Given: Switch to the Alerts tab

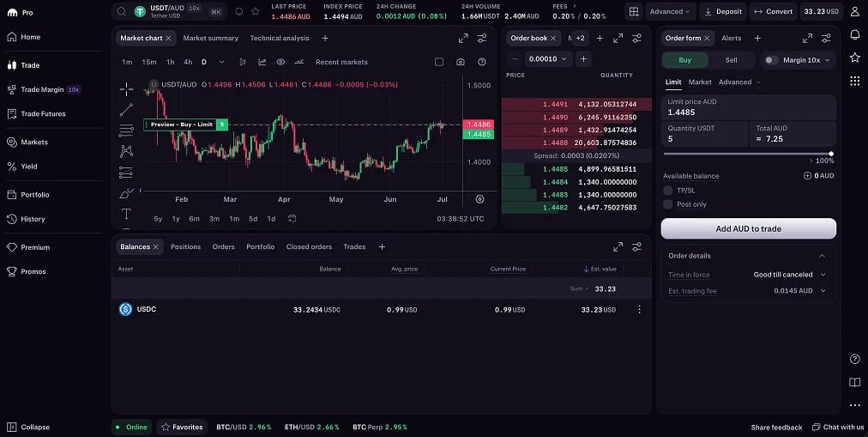Looking at the screenshot, I should pos(732,39).
